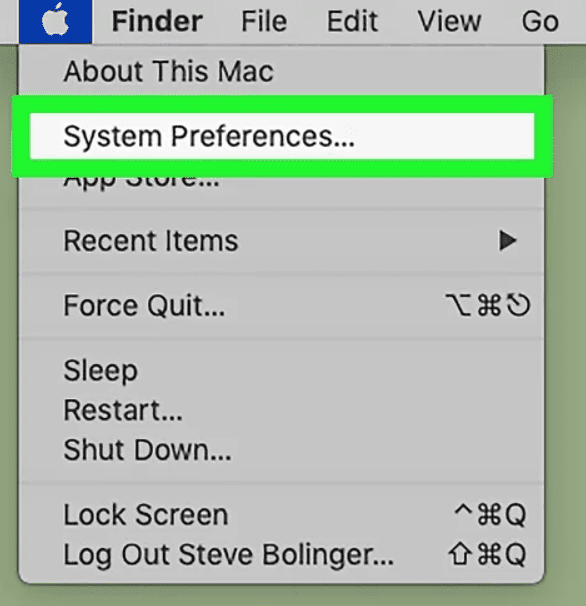Open the Recent Items submenu label

coord(151,241)
